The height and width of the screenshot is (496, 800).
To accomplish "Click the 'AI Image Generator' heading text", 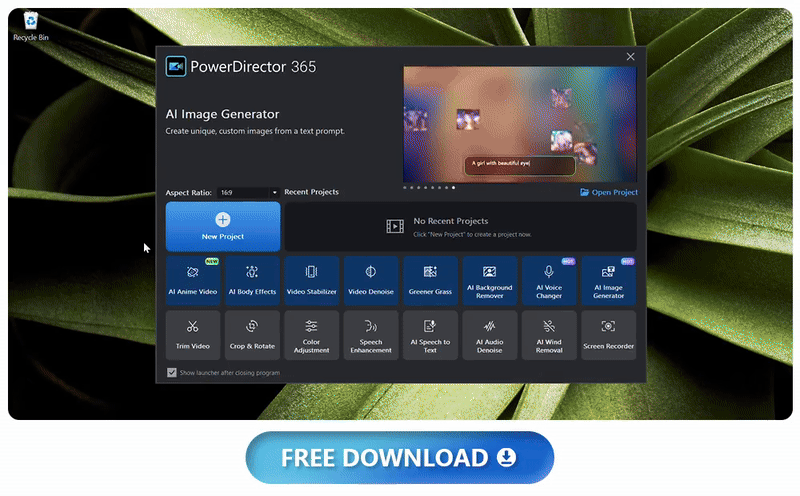I will coord(222,114).
